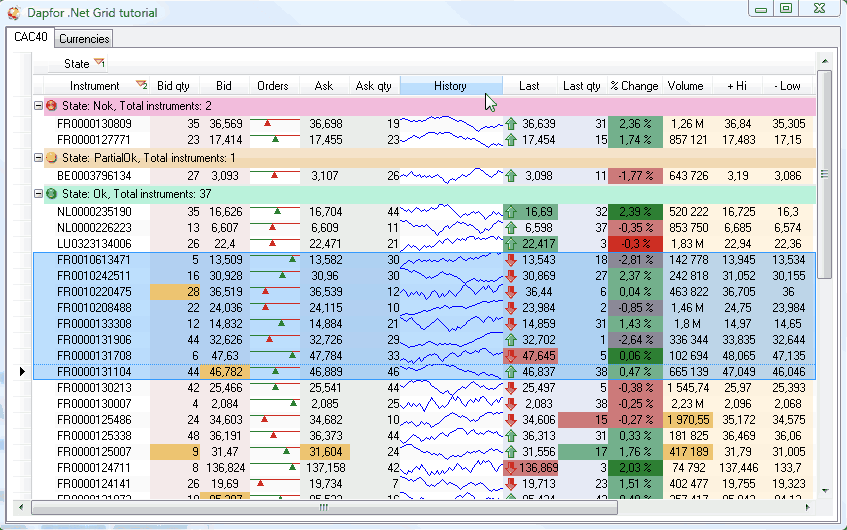The width and height of the screenshot is (847, 530).
Task: Click green up arrow in NL0000235190 row
Action: (x=511, y=212)
